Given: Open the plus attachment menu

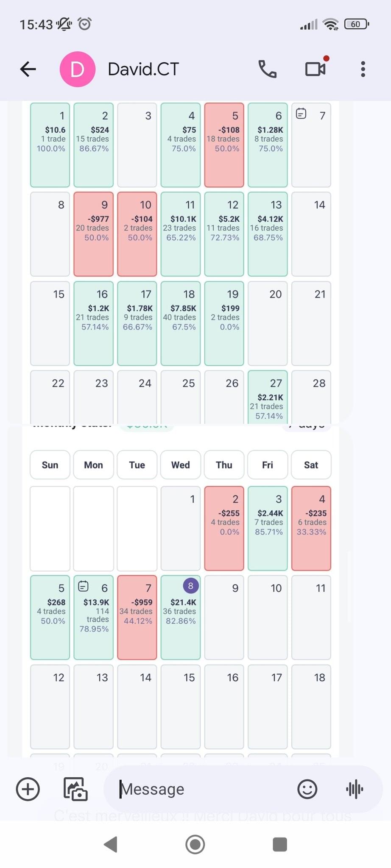Looking at the screenshot, I should pos(28,789).
